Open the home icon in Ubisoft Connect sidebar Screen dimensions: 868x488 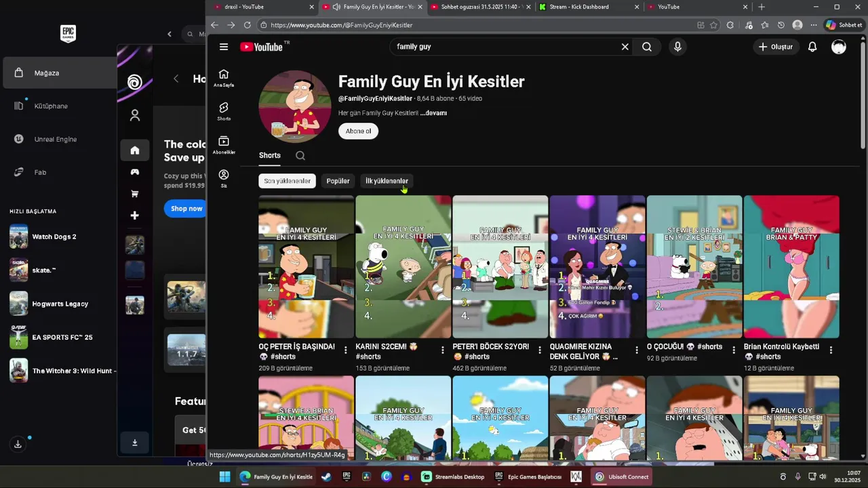135,150
